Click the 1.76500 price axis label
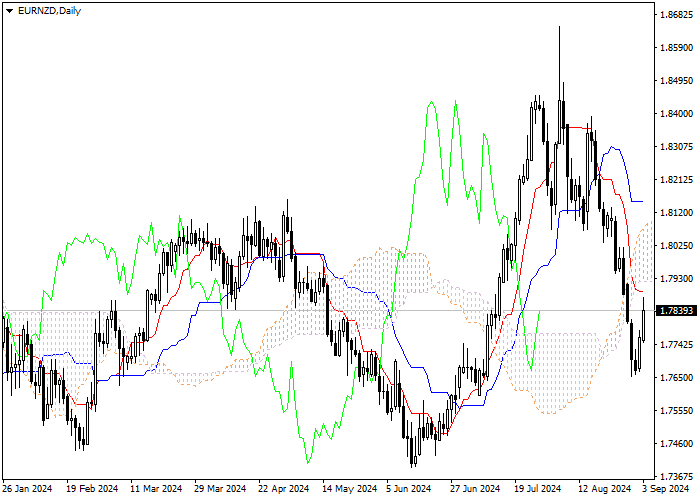The height and width of the screenshot is (500, 700). (676, 378)
